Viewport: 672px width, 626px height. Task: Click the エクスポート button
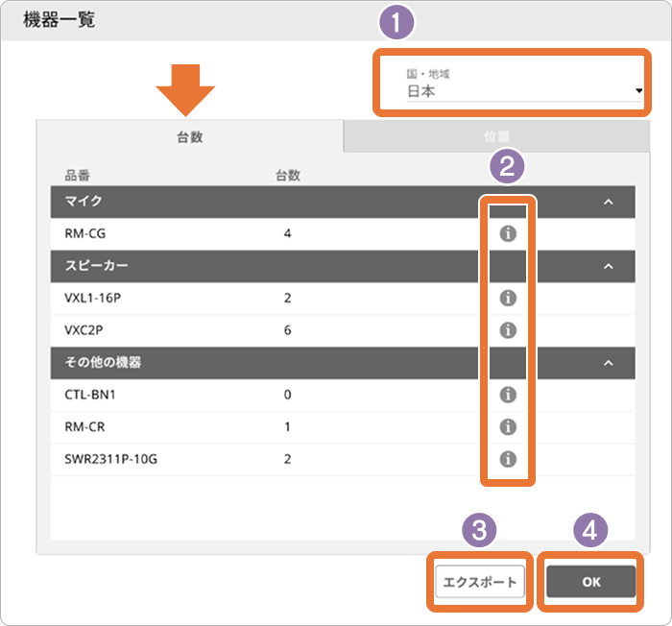[x=480, y=582]
